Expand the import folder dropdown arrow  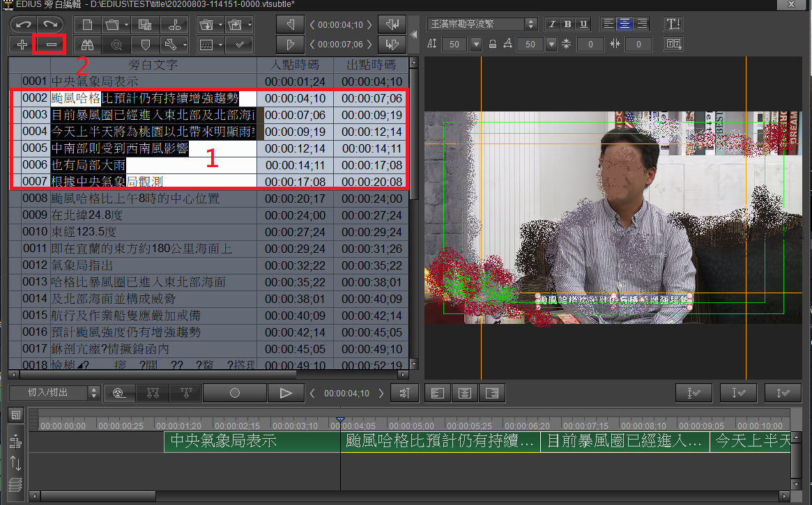point(220,24)
